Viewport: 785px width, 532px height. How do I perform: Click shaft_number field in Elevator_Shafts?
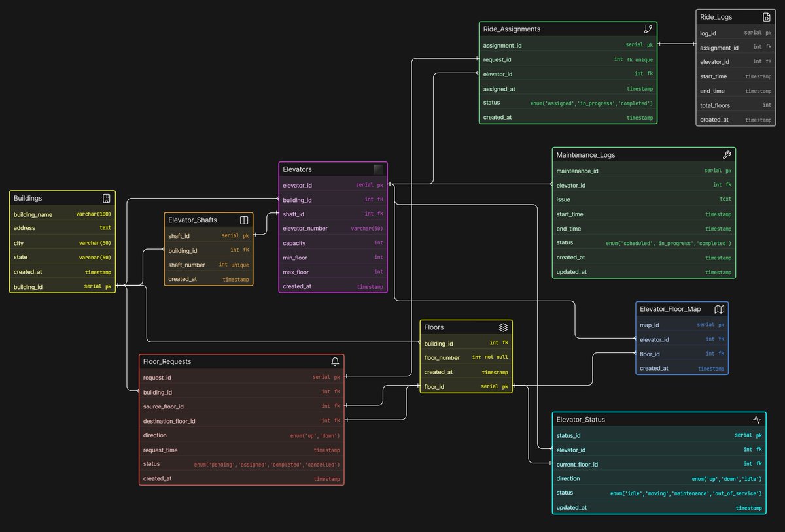209,265
